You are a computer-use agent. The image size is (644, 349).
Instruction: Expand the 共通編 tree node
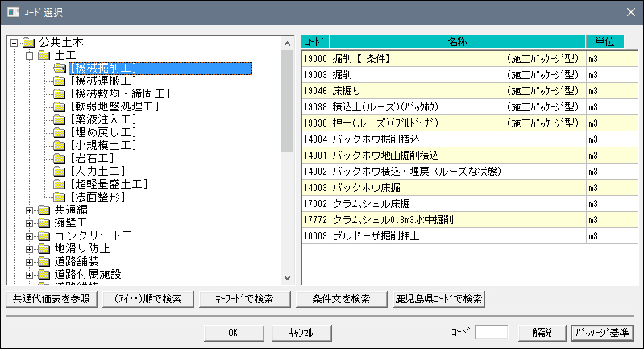pyautogui.click(x=29, y=210)
